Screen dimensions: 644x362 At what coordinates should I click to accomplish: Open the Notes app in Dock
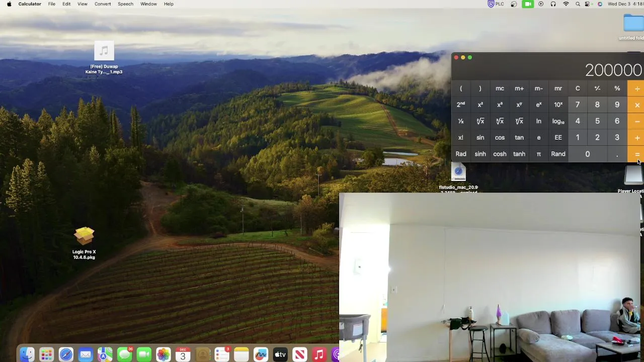(242, 355)
